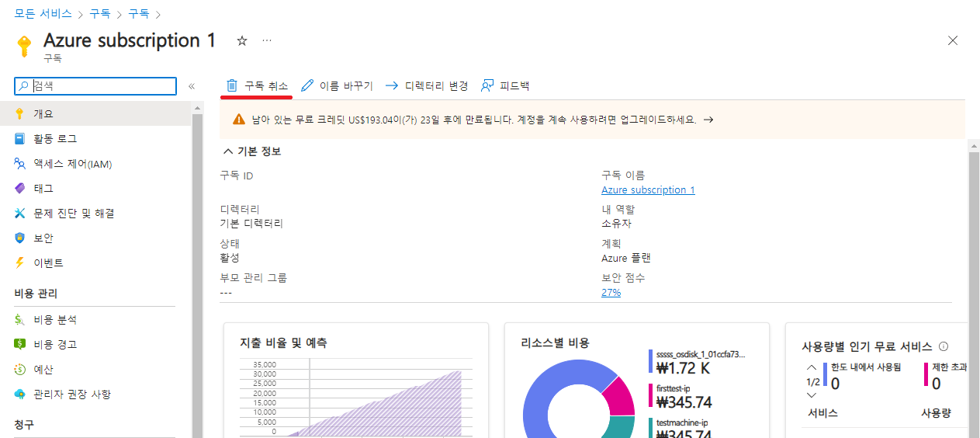Click the ₩345.74 value under firsttest-ip
The width and height of the screenshot is (980, 438).
click(x=684, y=402)
